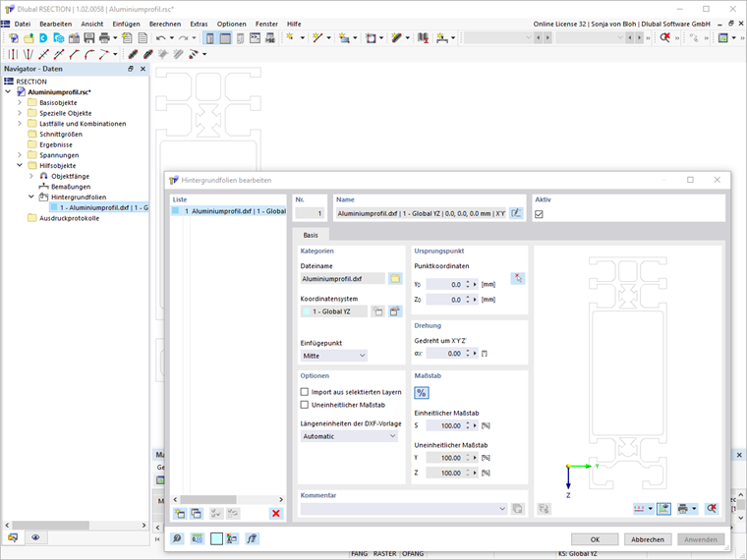The width and height of the screenshot is (747, 560).
Task: Open the Bearbeiten menu
Action: click(x=56, y=24)
